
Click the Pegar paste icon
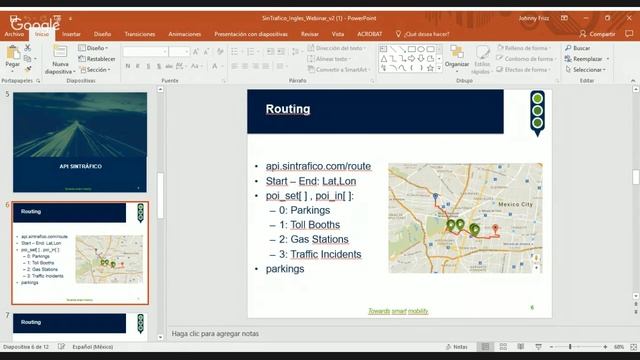(13, 52)
